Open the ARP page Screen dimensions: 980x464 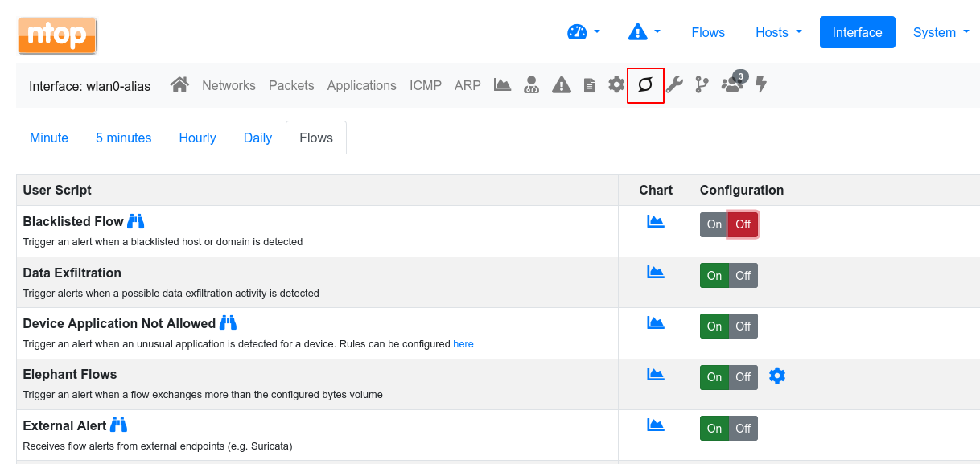pyautogui.click(x=467, y=85)
